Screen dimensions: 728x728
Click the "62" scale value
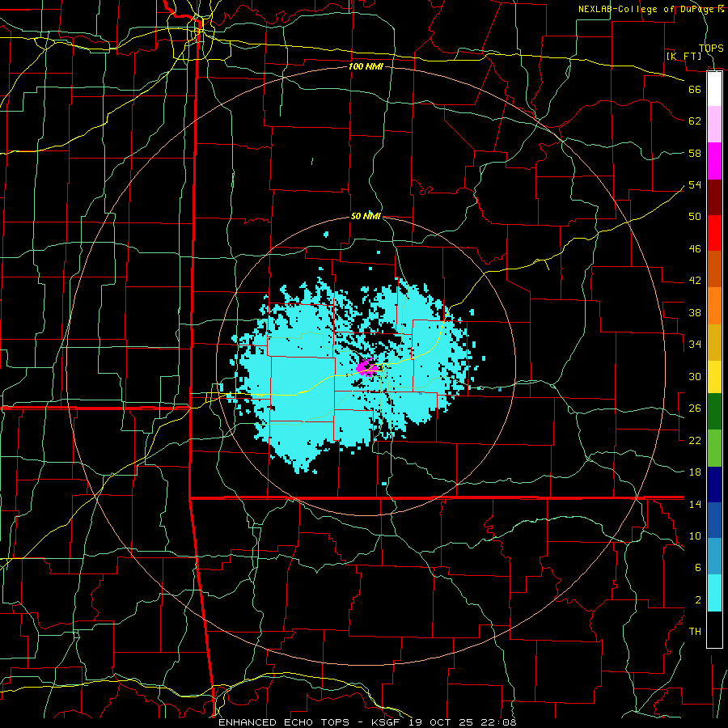pos(695,121)
